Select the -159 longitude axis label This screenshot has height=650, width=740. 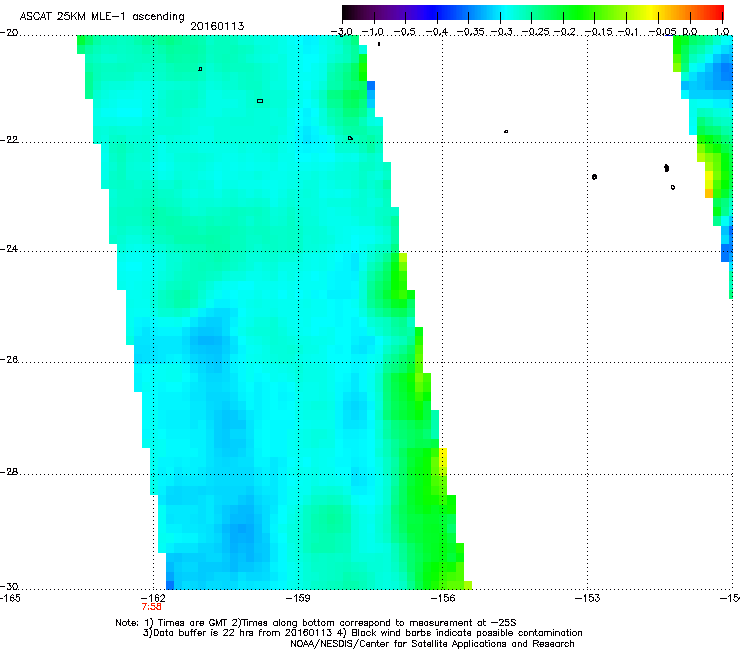[x=298, y=598]
